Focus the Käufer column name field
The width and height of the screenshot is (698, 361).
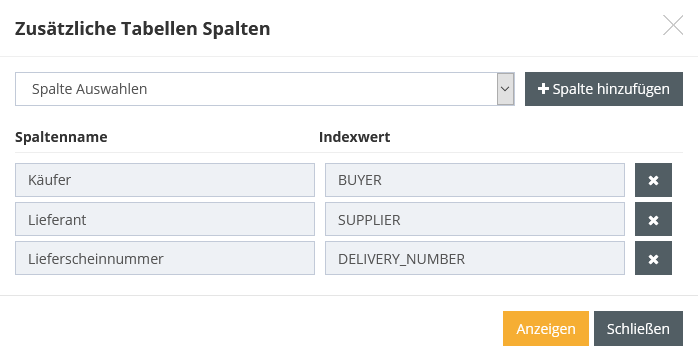pyautogui.click(x=165, y=180)
